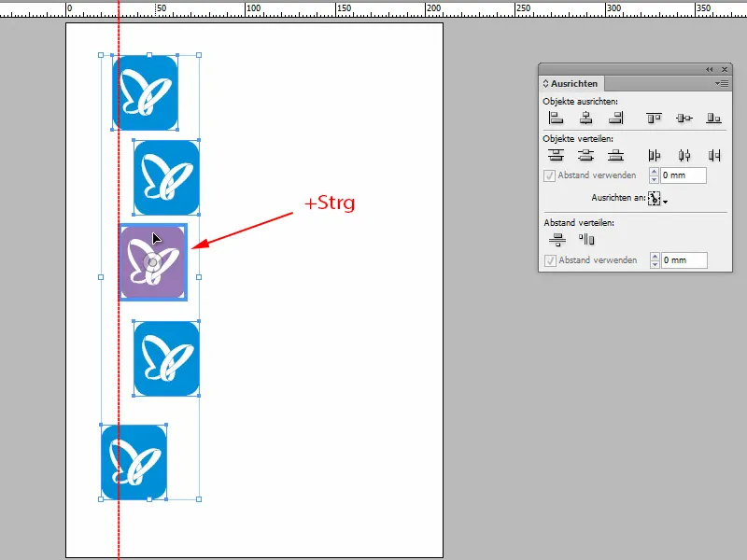The width and height of the screenshot is (747, 560).
Task: Select the fourth blue butterfly logo from top
Action: (166, 358)
